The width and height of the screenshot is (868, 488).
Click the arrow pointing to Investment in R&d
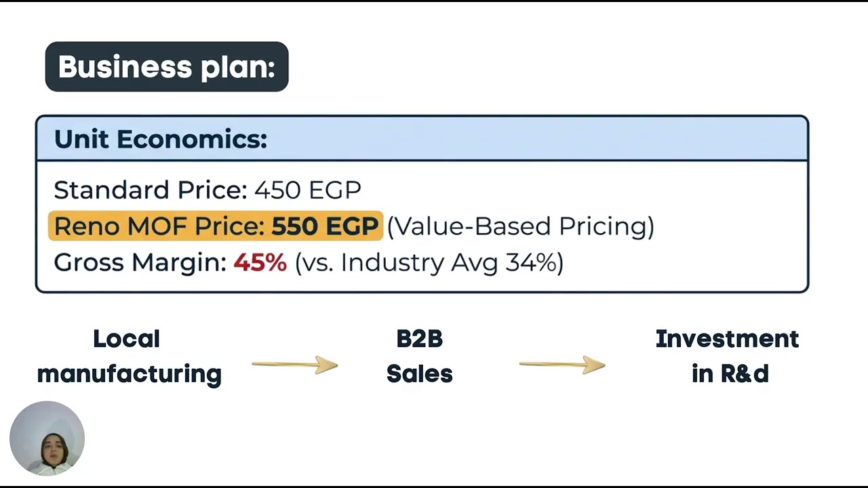(x=561, y=365)
